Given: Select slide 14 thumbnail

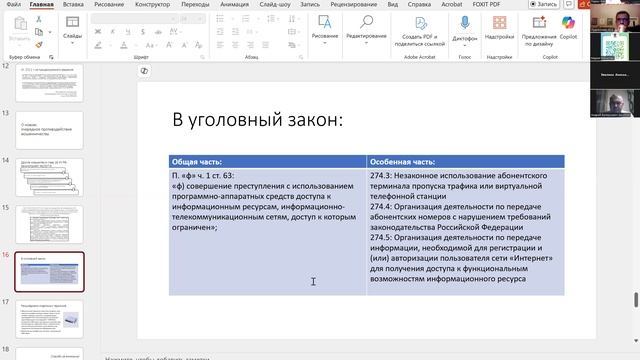Looking at the screenshot, I should 49,178.
